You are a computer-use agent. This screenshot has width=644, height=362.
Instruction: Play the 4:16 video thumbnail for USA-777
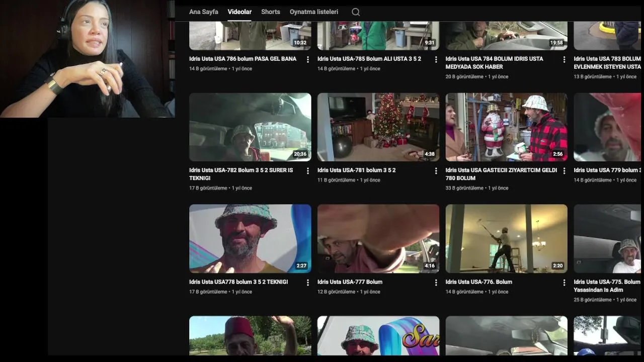click(378, 239)
